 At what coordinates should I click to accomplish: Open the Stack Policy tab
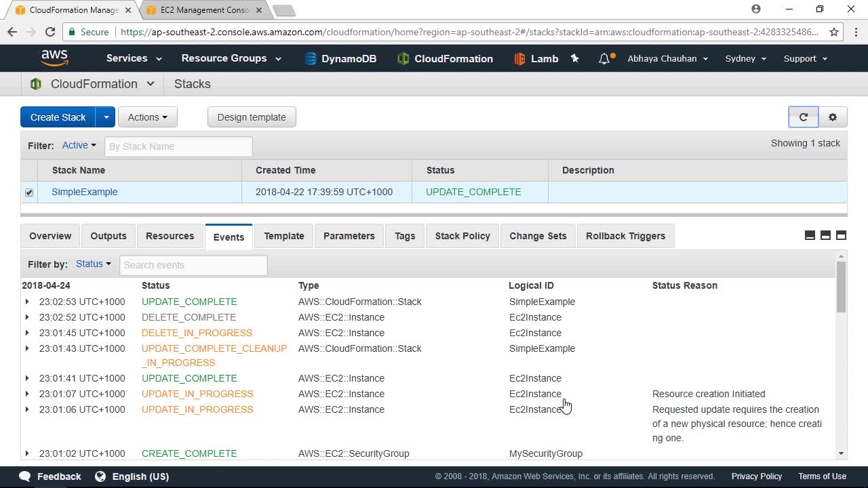(462, 236)
